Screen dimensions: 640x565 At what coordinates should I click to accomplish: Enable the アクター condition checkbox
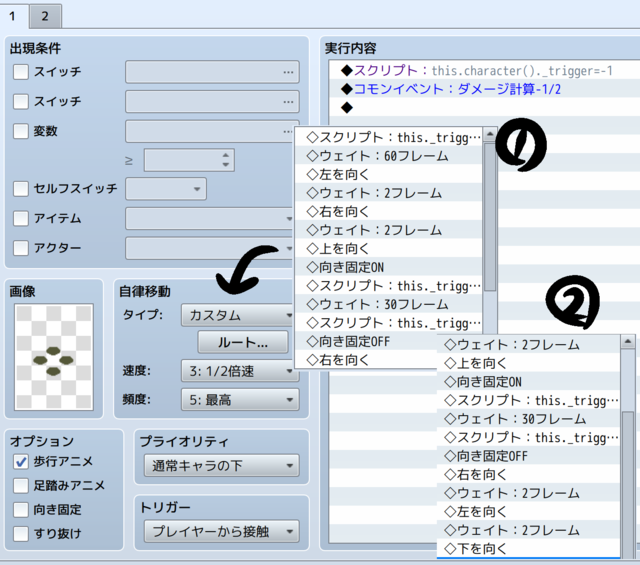[21, 248]
